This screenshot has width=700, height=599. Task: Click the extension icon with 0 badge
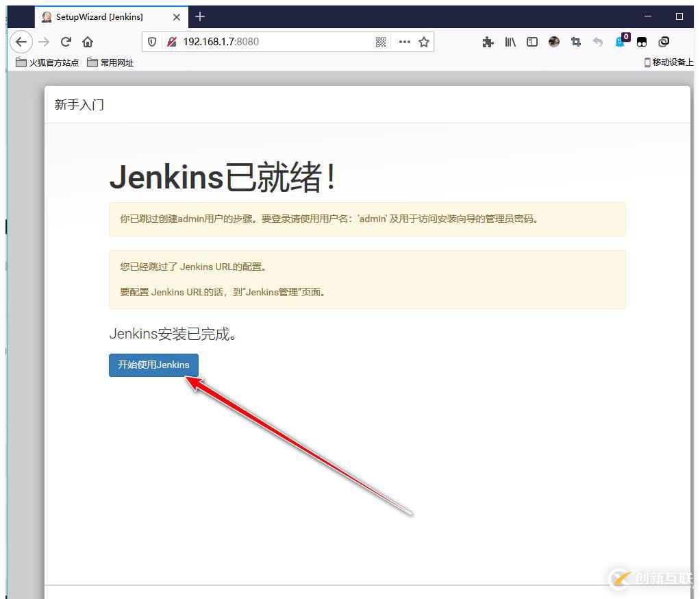[621, 41]
